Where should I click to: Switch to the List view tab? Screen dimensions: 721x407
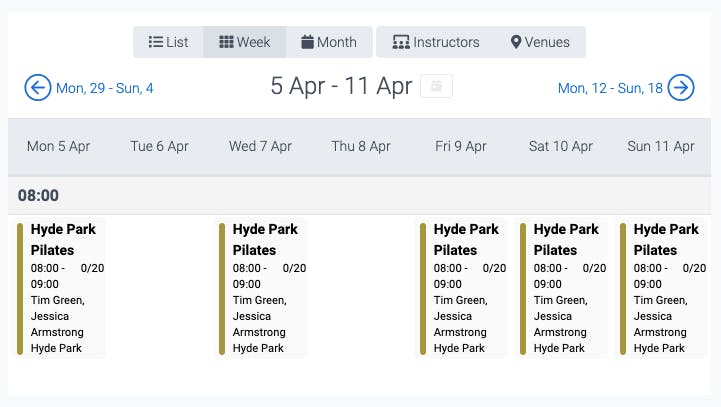point(168,42)
